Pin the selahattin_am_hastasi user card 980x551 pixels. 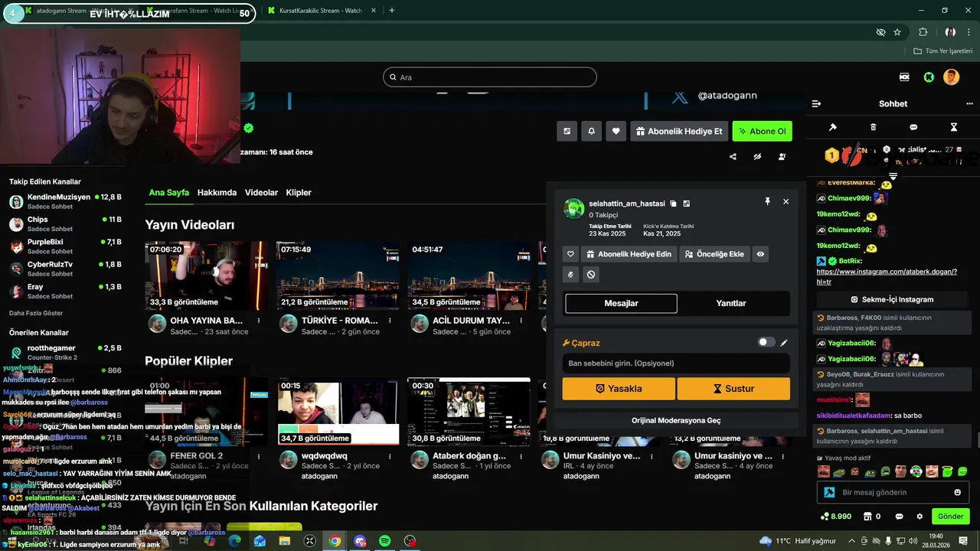(767, 201)
